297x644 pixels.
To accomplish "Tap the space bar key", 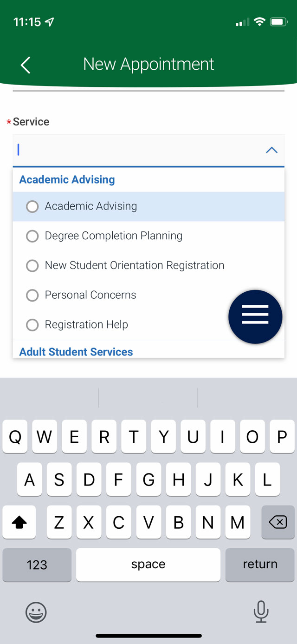I will point(148,565).
